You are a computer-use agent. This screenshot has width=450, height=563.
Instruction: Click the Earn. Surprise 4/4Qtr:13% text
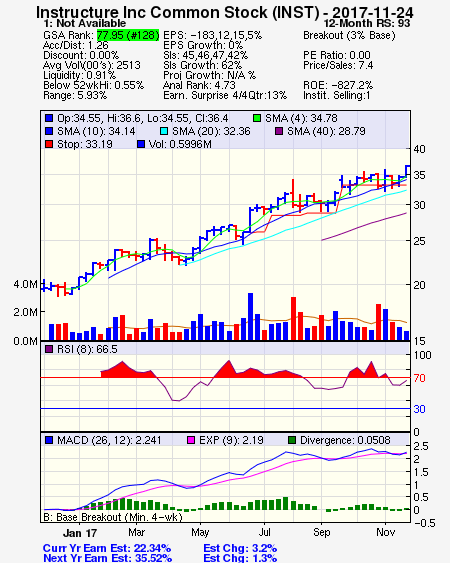(225, 96)
